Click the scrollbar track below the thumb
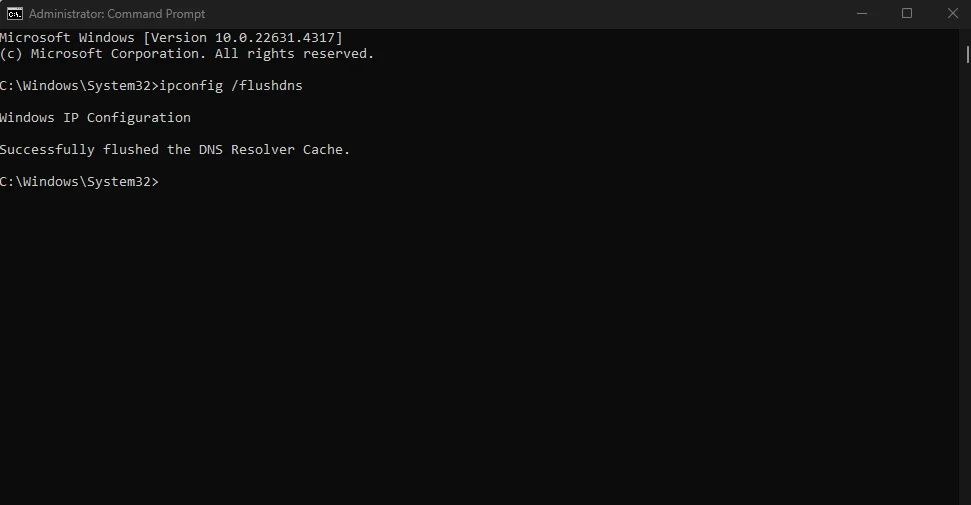This screenshot has width=971, height=505. [967, 279]
